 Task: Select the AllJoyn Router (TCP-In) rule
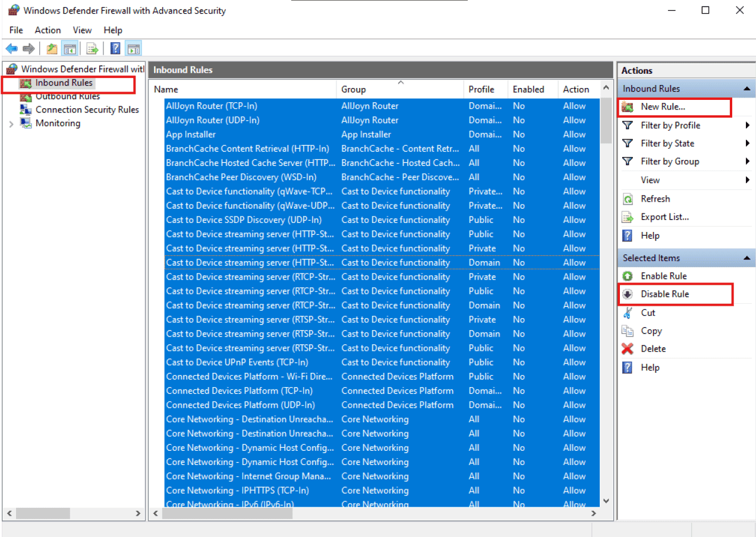(212, 106)
